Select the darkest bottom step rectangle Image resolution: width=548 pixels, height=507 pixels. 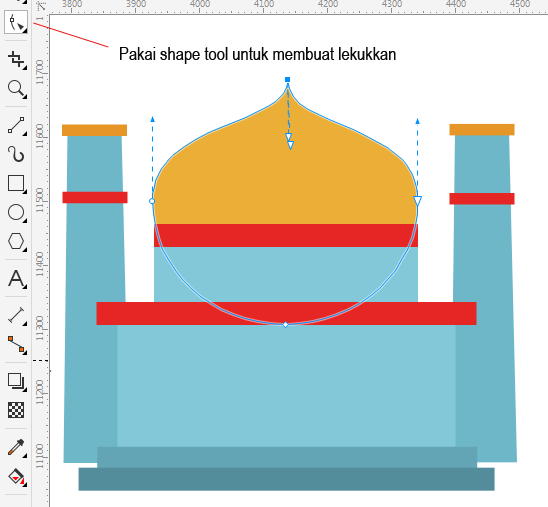tap(286, 479)
